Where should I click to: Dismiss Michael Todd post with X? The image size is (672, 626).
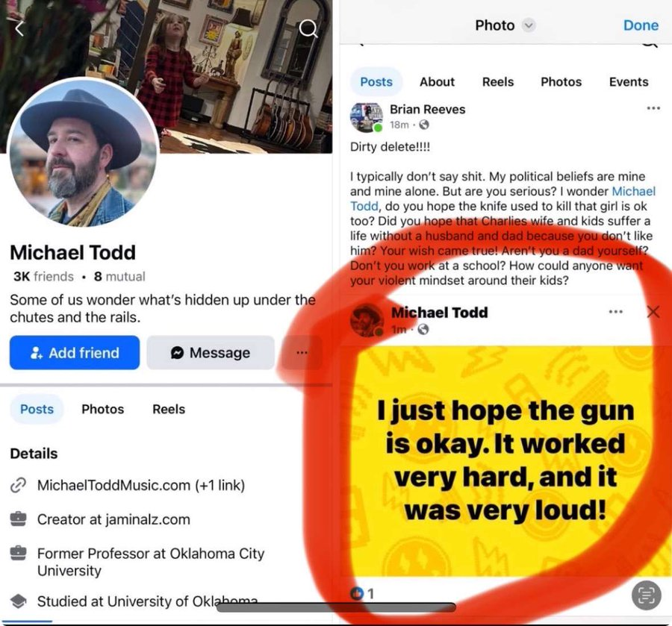pos(653,312)
